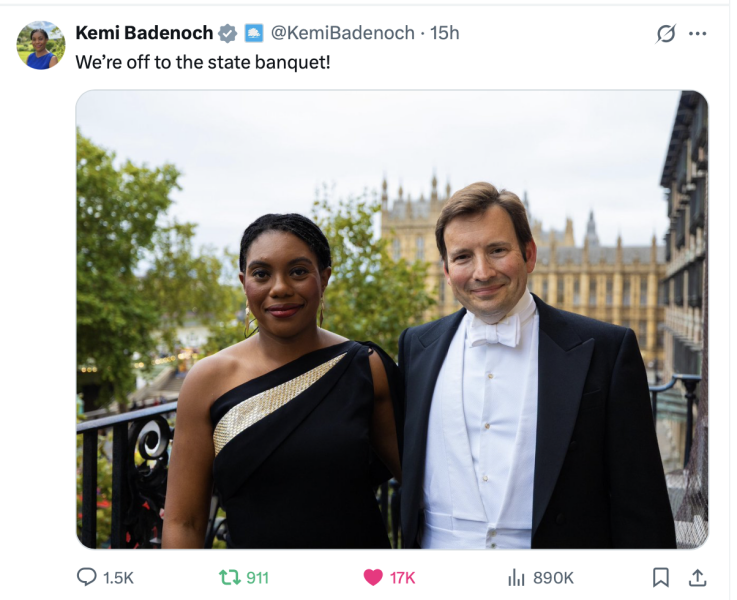Click the 17K likes count
Viewport: 737px width, 600px height.
click(402, 577)
